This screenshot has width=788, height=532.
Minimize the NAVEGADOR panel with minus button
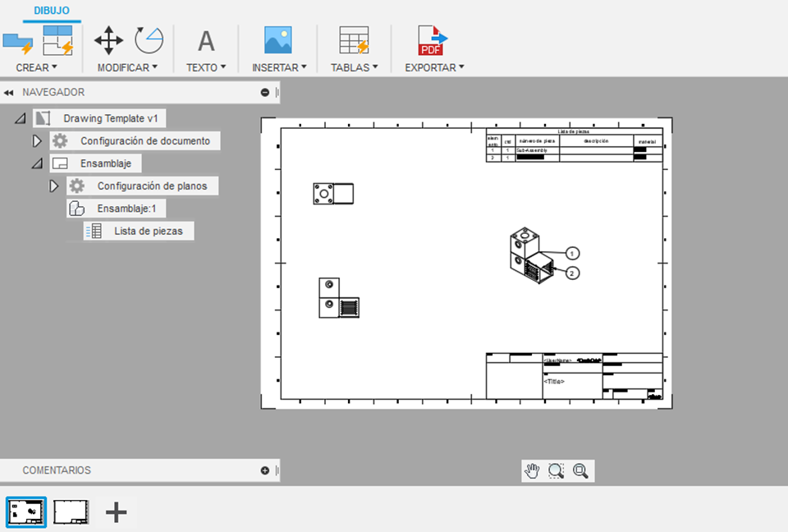265,93
